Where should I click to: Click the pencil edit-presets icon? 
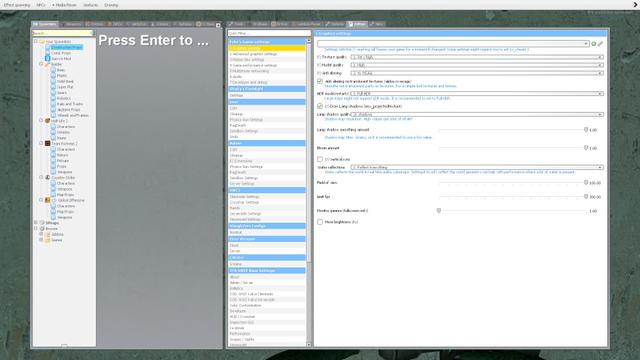600,44
